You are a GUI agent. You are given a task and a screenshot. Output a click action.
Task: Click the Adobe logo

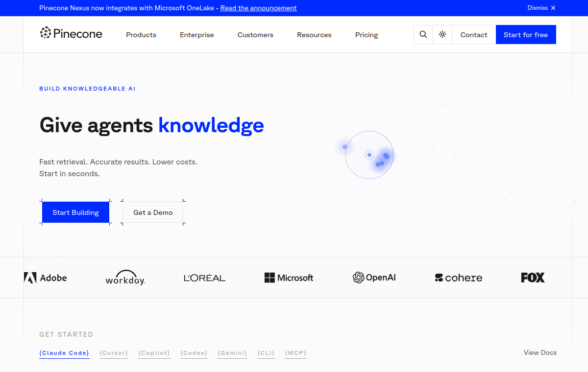[46, 278]
